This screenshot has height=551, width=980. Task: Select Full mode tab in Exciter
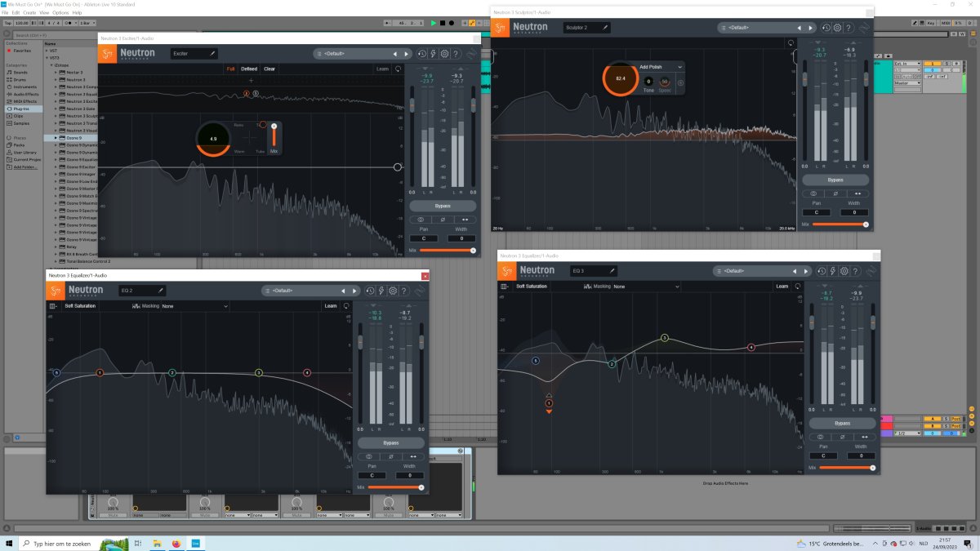231,69
